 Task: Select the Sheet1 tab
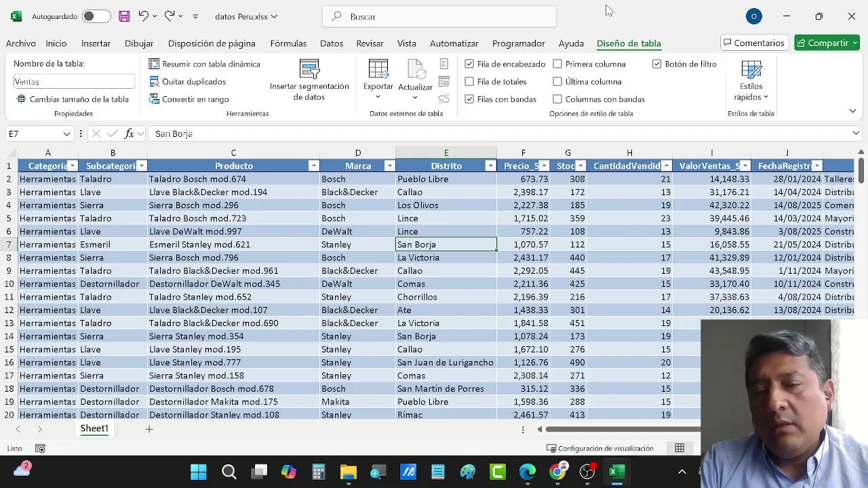[94, 428]
